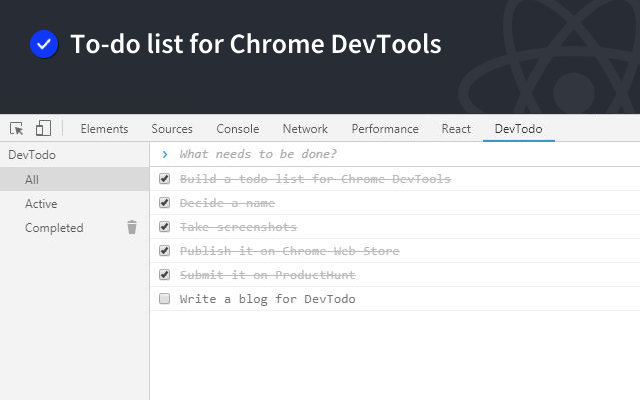This screenshot has height=400, width=640.
Task: Switch to the Console tab
Action: pos(237,129)
